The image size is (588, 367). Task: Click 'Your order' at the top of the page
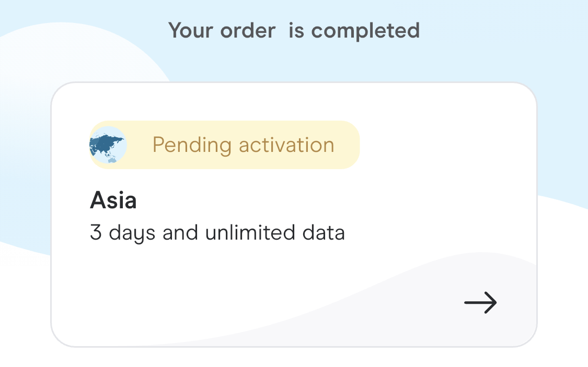point(222,30)
